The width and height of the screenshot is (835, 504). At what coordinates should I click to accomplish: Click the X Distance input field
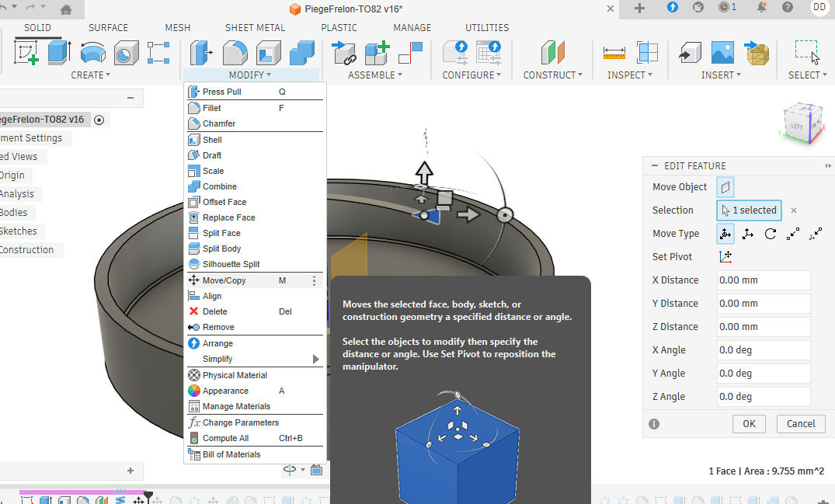(x=763, y=280)
